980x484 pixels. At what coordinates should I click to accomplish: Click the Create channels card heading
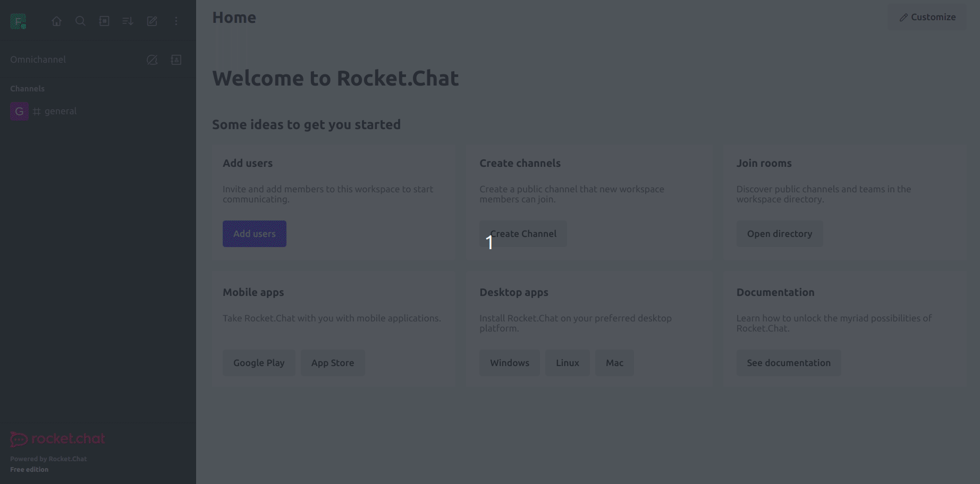point(520,163)
